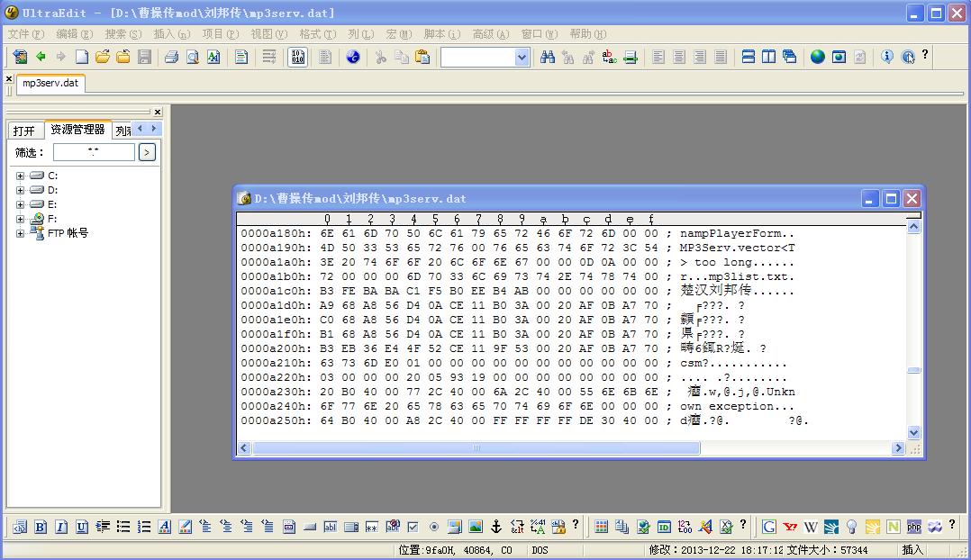This screenshot has height=560, width=971.
Task: Toggle the Italic HTML tag button
Action: [61, 527]
